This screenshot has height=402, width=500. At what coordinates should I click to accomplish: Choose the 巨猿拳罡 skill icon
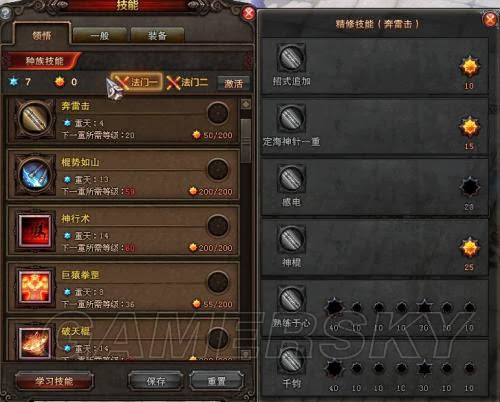click(x=35, y=287)
